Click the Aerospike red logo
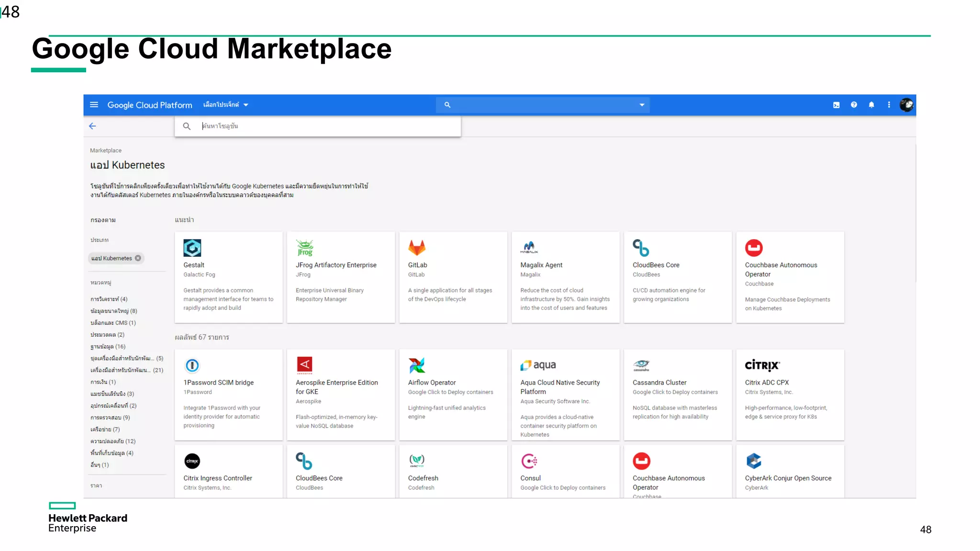 click(305, 365)
